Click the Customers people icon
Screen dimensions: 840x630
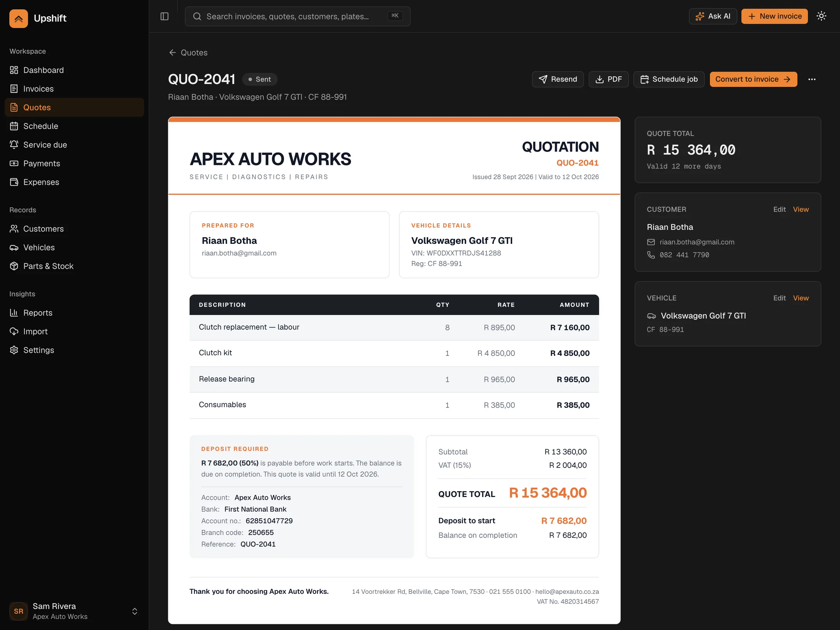click(14, 229)
